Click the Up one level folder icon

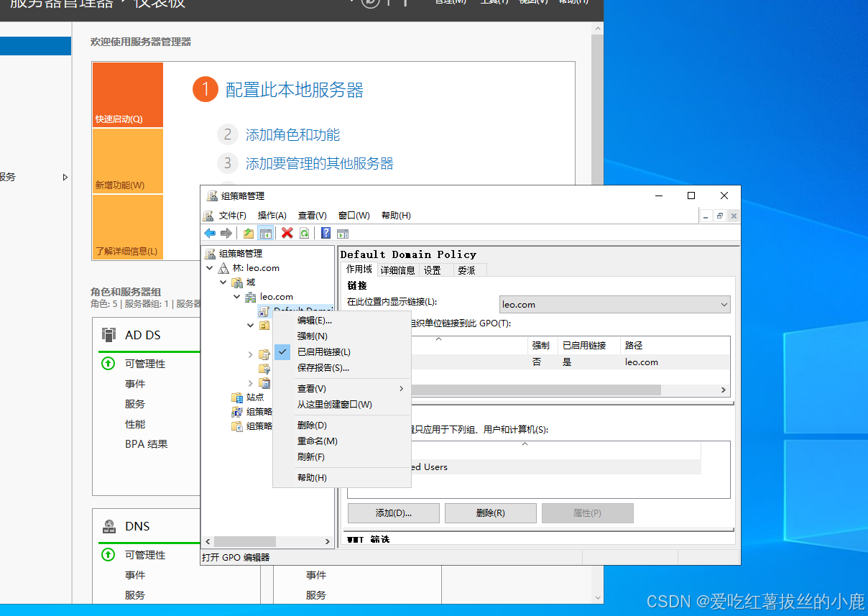pos(248,233)
